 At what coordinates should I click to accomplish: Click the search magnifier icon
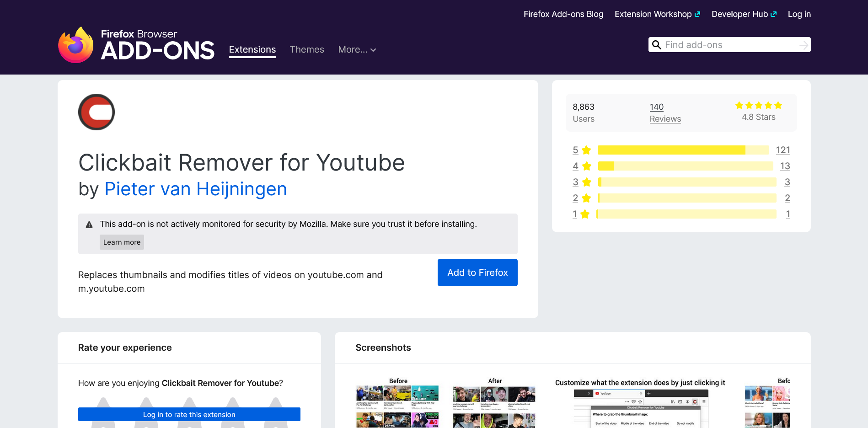[657, 45]
